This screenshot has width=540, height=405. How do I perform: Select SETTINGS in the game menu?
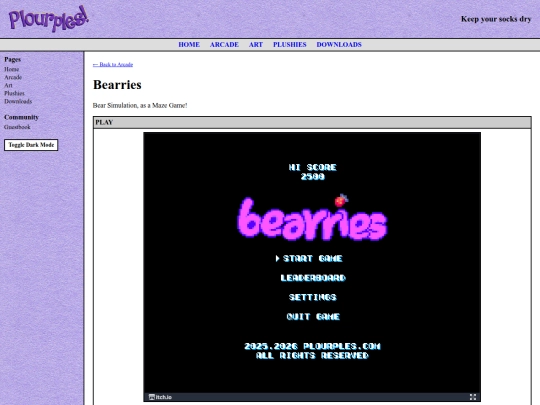point(312,297)
